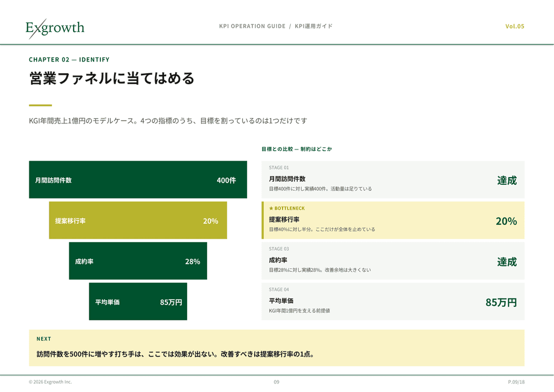Click the 'STAGE 04' label
Viewport: 554px width, 392px height.
279,290
